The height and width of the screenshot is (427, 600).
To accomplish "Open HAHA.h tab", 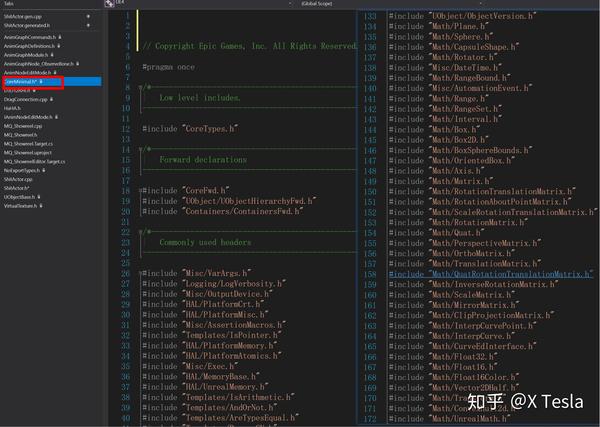I will pyautogui.click(x=12, y=108).
